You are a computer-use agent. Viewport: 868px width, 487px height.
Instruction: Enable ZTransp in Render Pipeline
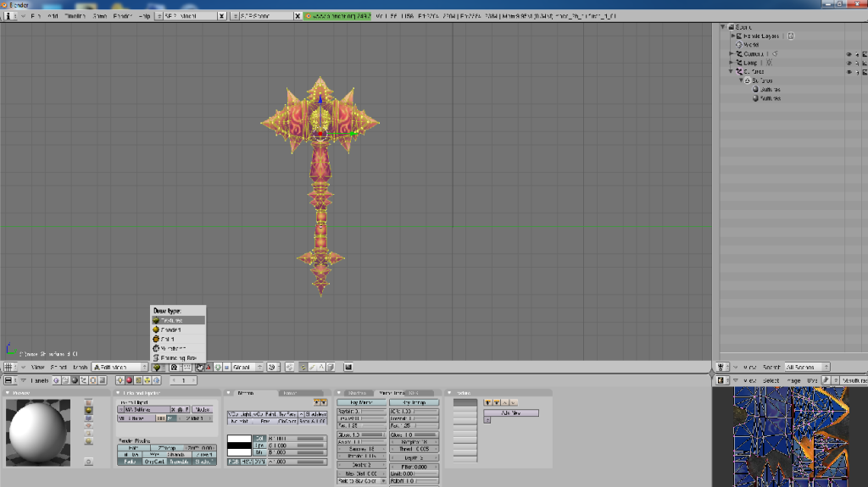coord(167,448)
